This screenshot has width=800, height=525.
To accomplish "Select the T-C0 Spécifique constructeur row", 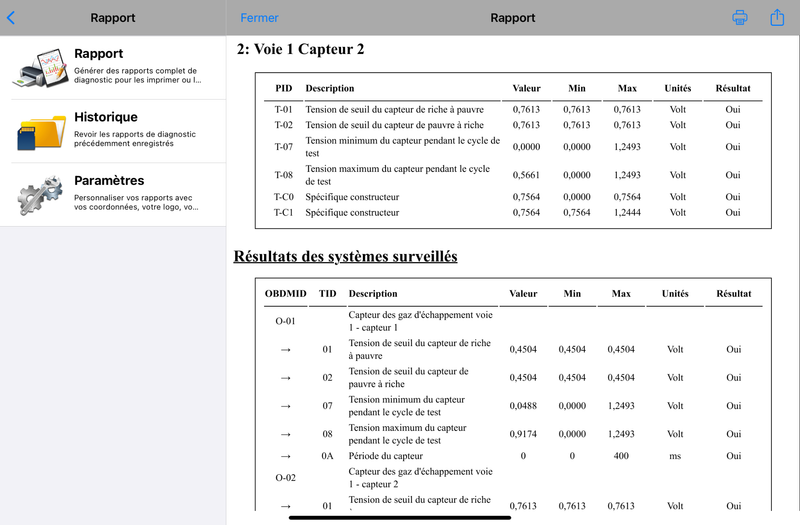I will point(513,197).
